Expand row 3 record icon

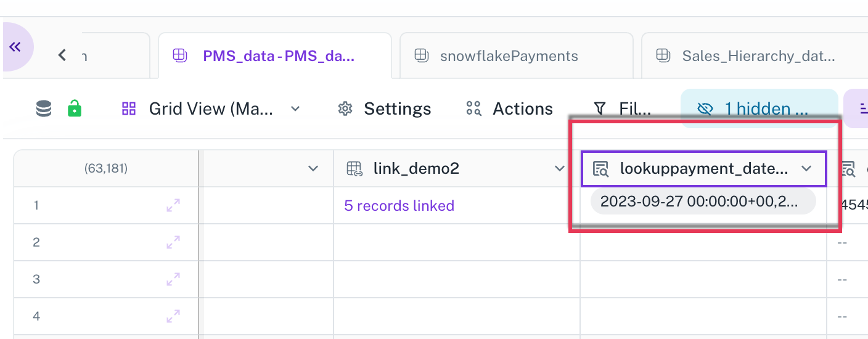[x=173, y=279]
